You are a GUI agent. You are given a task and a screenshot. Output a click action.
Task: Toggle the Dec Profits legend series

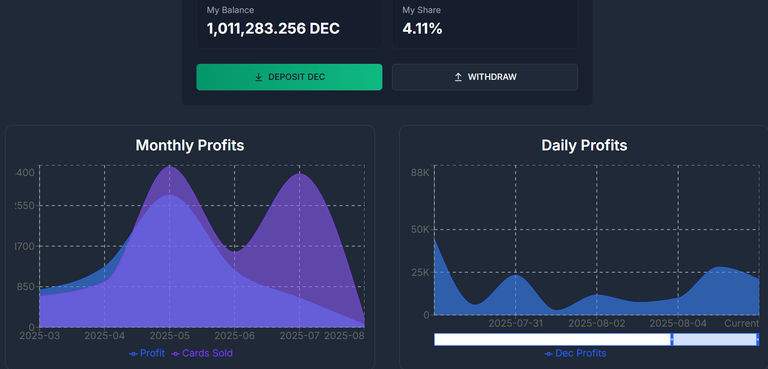pyautogui.click(x=575, y=353)
